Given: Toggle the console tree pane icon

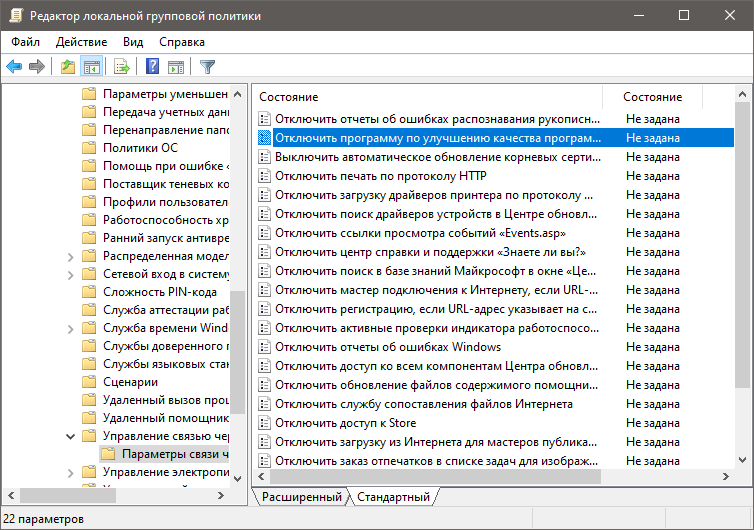Looking at the screenshot, I should [x=92, y=67].
